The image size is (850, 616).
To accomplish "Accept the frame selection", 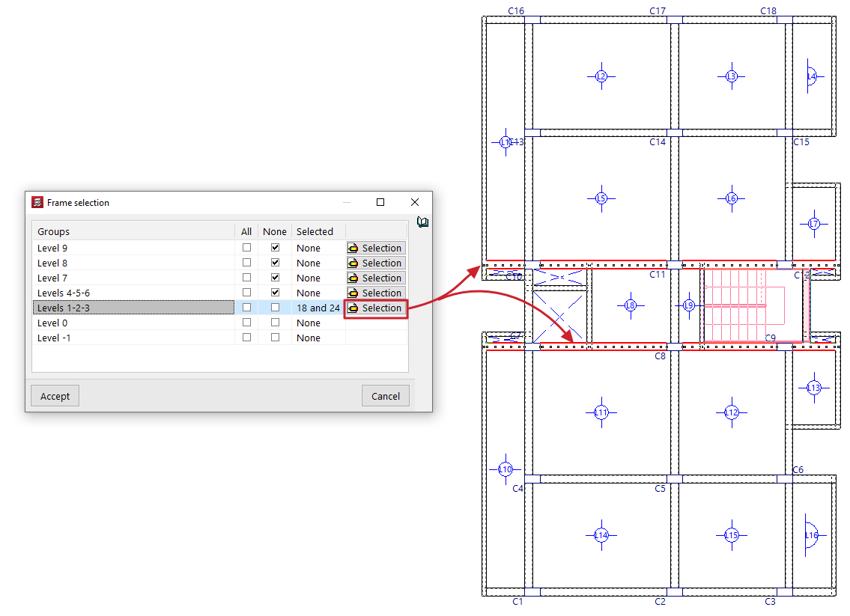I will coord(55,396).
